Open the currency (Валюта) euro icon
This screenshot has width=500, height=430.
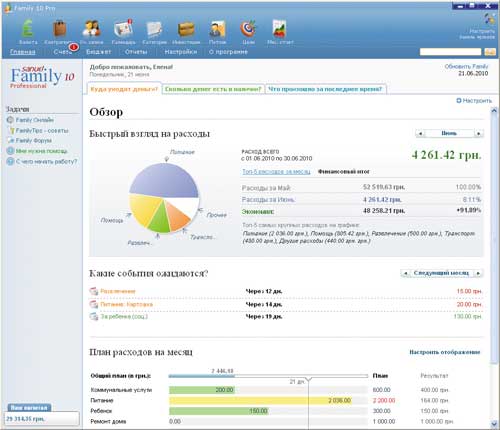click(28, 28)
